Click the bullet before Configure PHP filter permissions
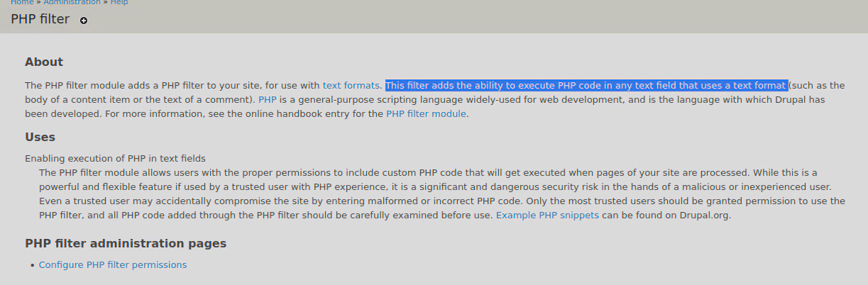 [32, 265]
